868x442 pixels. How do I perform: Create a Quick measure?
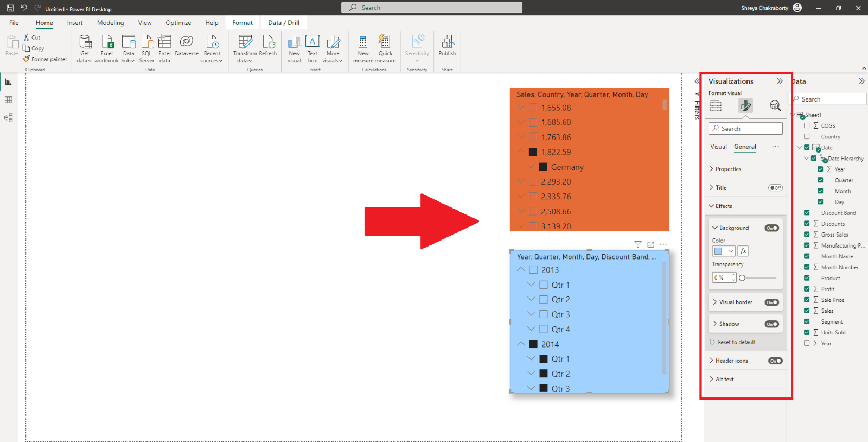click(385, 43)
